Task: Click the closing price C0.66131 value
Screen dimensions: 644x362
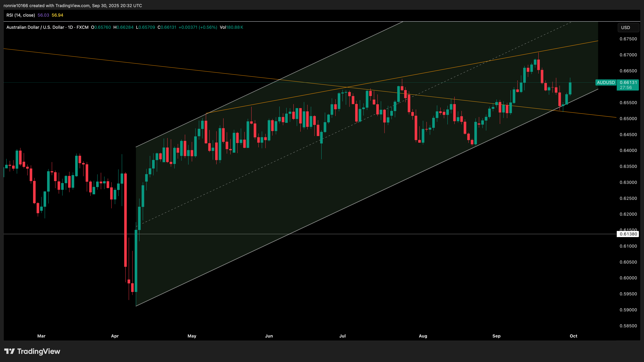Action: 167,27
